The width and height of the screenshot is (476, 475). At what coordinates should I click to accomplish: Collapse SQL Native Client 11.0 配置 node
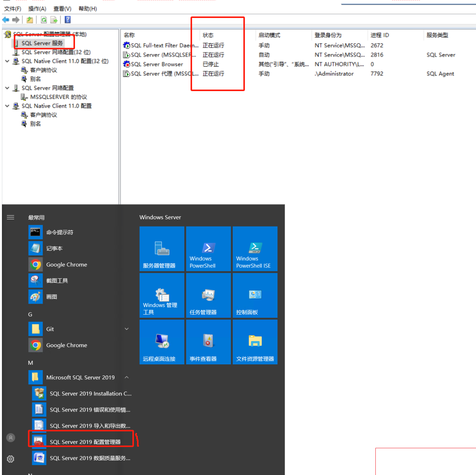(x=7, y=106)
